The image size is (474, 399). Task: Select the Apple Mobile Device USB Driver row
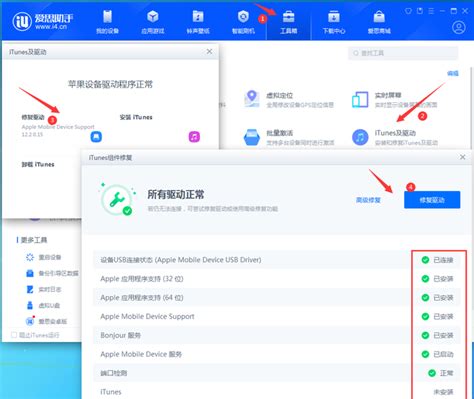coord(277,260)
